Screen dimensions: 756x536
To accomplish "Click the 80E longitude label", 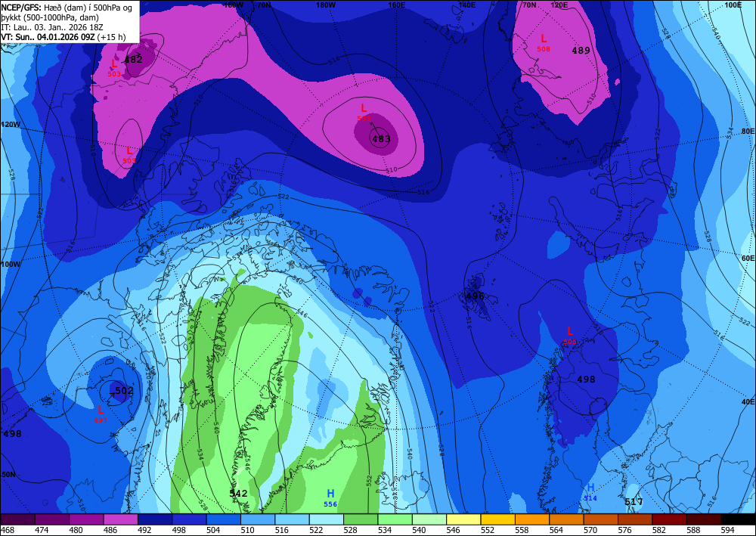I will 748,131.
